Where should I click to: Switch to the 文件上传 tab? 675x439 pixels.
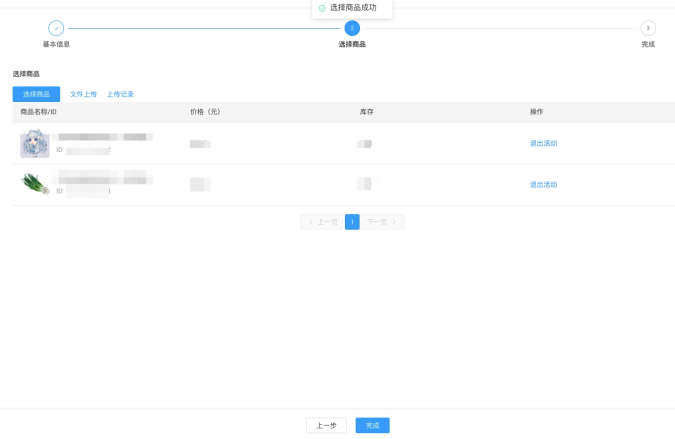click(83, 94)
